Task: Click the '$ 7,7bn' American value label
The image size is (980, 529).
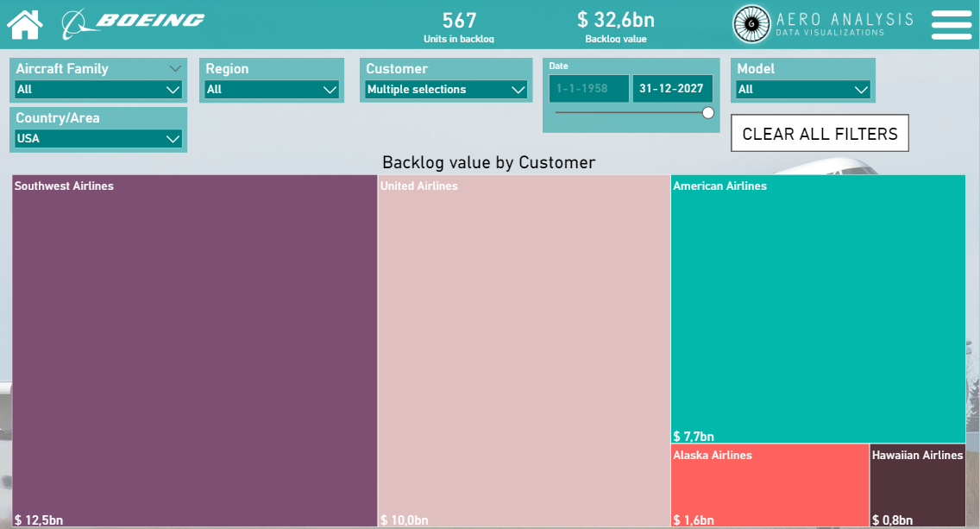Action: tap(693, 437)
